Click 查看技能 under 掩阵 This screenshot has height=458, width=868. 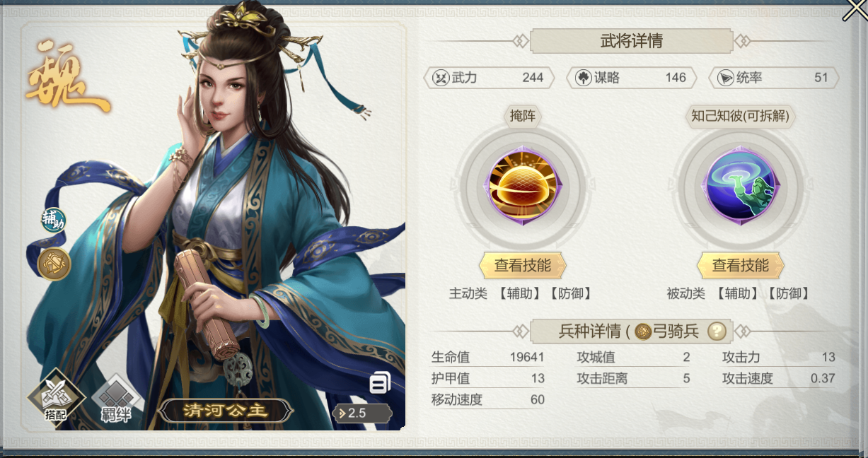pyautogui.click(x=523, y=266)
